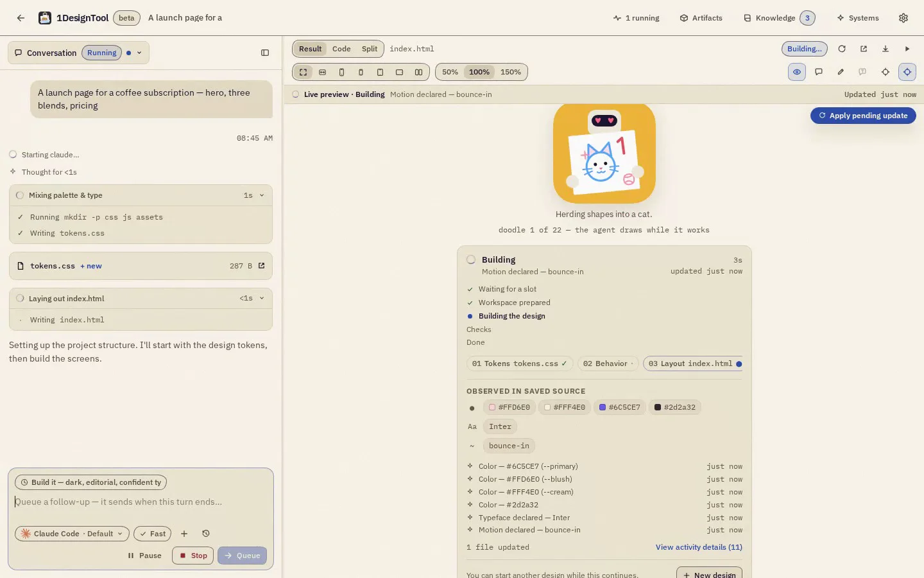
Task: Open the Knowledge section
Action: tap(779, 18)
